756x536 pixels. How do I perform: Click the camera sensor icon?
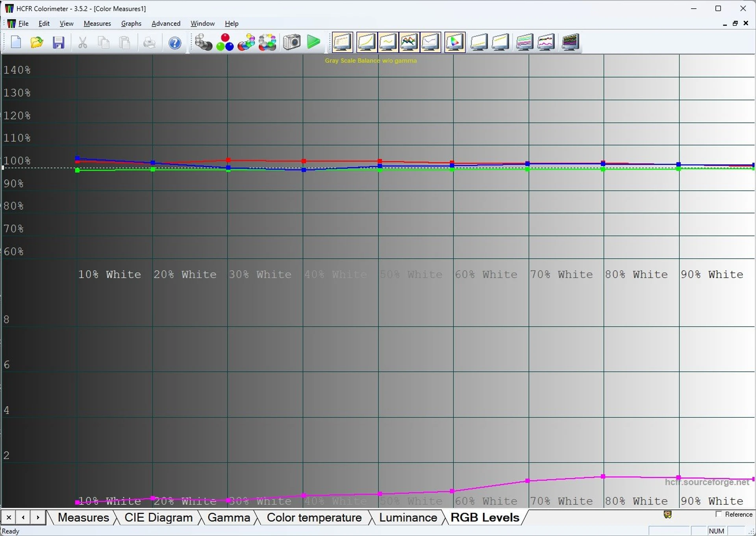tap(292, 42)
